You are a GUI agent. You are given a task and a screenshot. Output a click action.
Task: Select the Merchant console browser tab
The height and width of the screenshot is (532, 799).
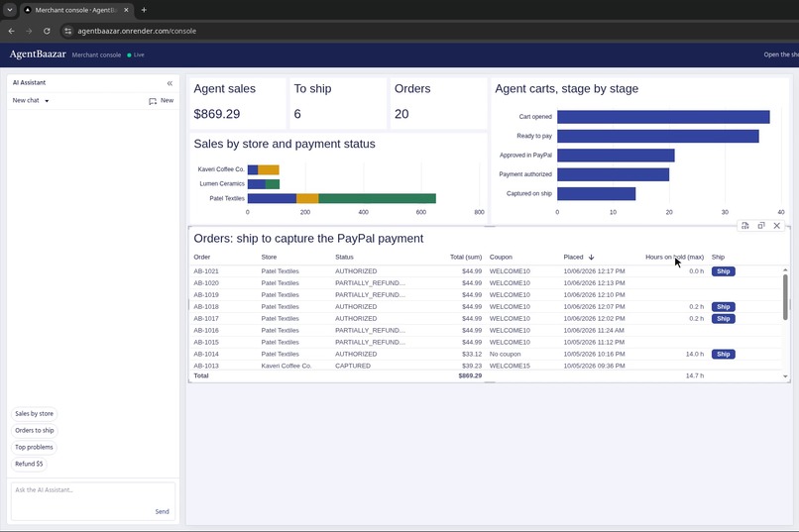(76, 10)
